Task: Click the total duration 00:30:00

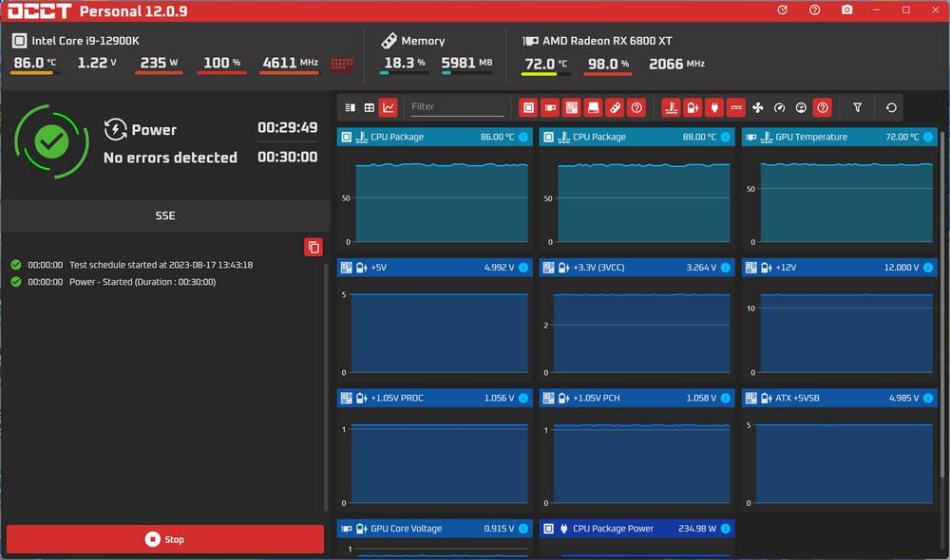Action: click(x=287, y=158)
